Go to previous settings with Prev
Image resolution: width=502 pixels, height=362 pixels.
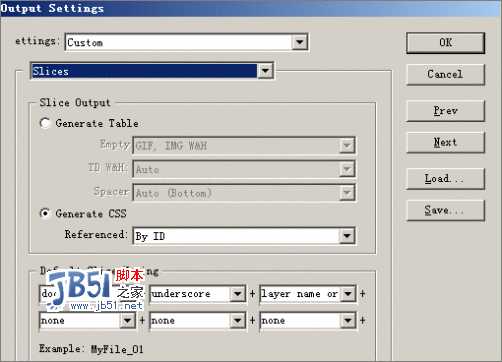pos(445,111)
